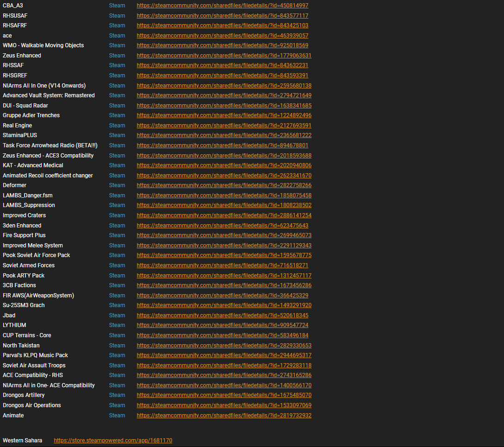
Task: Open the Improved Craters URL
Action: 224,215
